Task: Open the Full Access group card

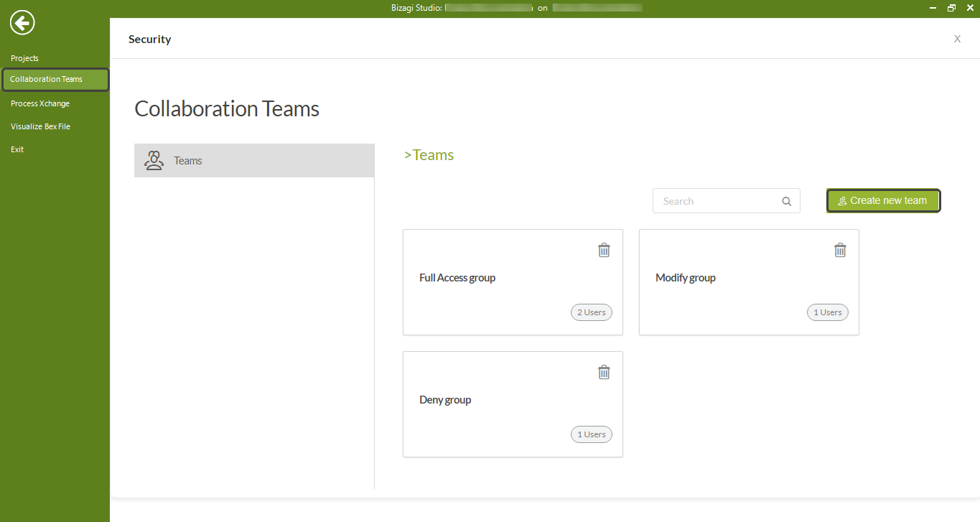Action: (457, 278)
